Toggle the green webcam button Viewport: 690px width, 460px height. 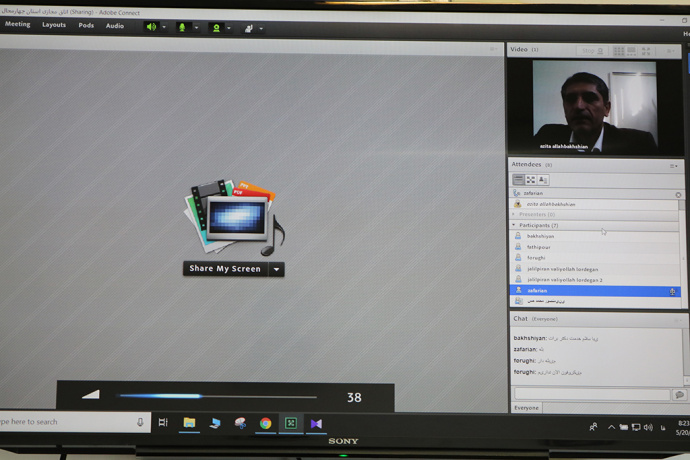[215, 27]
